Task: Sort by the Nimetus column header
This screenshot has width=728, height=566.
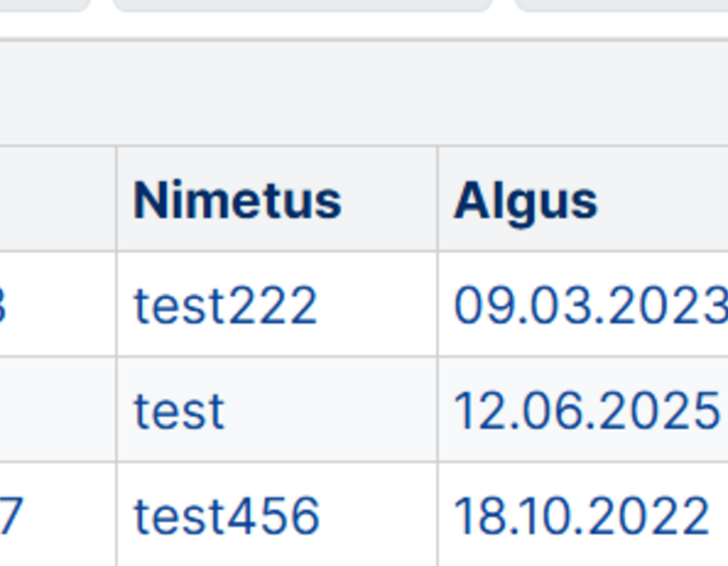Action: click(x=237, y=201)
